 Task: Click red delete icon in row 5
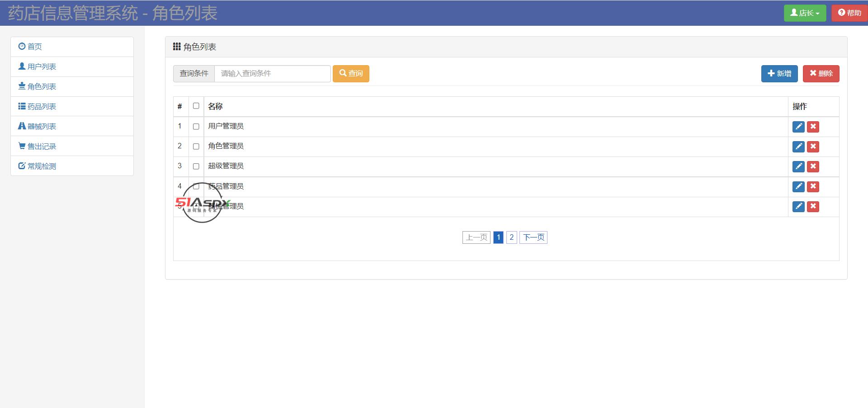point(813,206)
